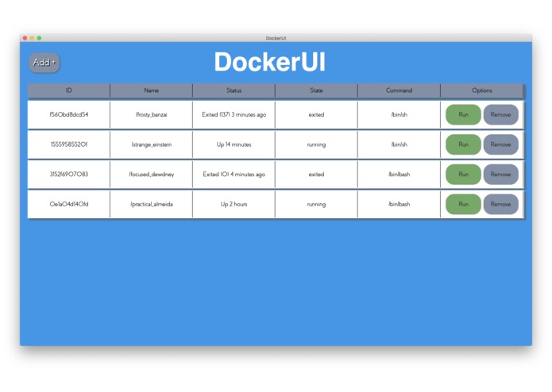Viewport: 552px width, 392px height.
Task: Click the Options column header
Action: pyautogui.click(x=481, y=90)
